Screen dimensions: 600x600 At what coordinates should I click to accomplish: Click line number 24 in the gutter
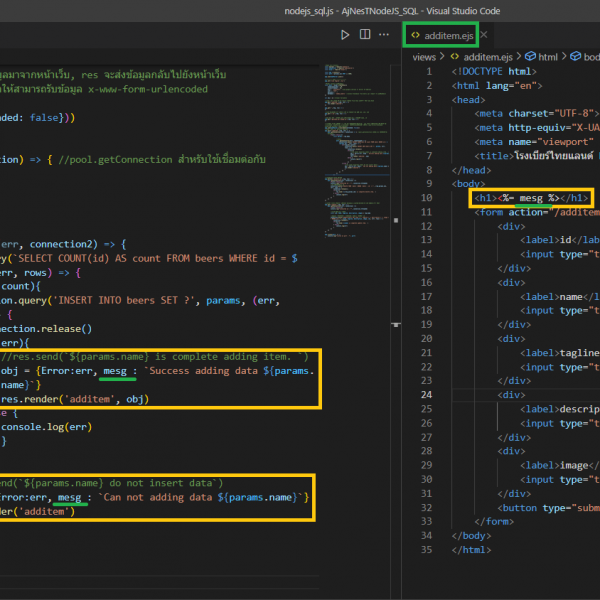pos(426,394)
